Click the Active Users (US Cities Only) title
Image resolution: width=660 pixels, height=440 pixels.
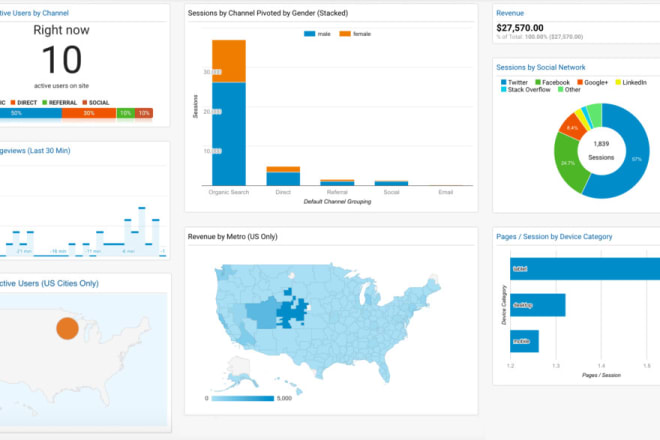pyautogui.click(x=49, y=283)
